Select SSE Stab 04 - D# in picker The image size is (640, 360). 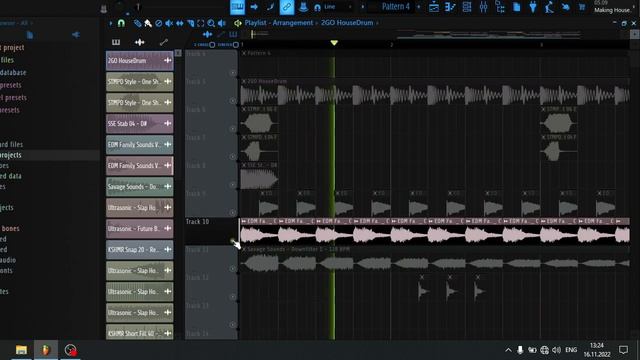[x=140, y=124]
